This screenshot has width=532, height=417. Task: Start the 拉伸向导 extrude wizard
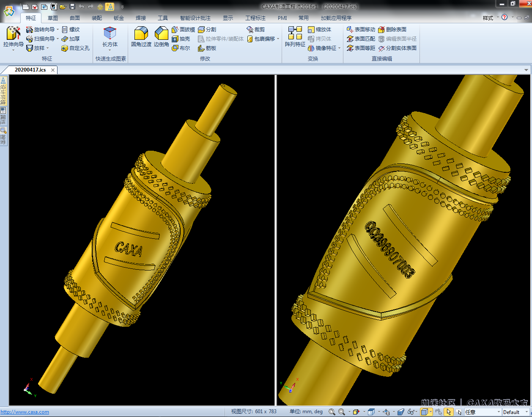coord(13,37)
